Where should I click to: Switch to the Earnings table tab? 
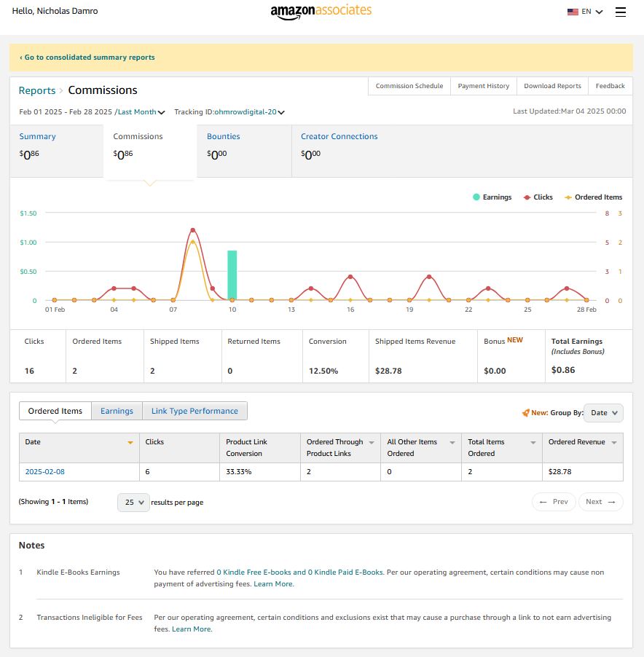pos(117,411)
